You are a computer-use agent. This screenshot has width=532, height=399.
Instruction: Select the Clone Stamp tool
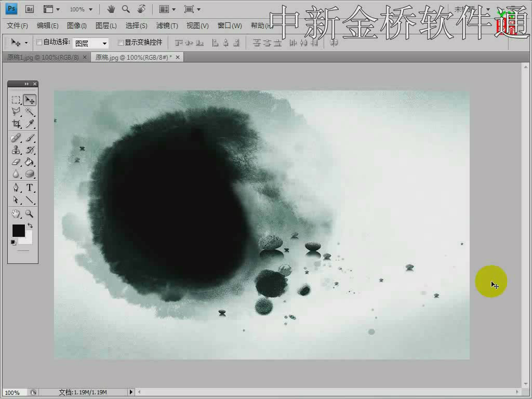(16, 150)
